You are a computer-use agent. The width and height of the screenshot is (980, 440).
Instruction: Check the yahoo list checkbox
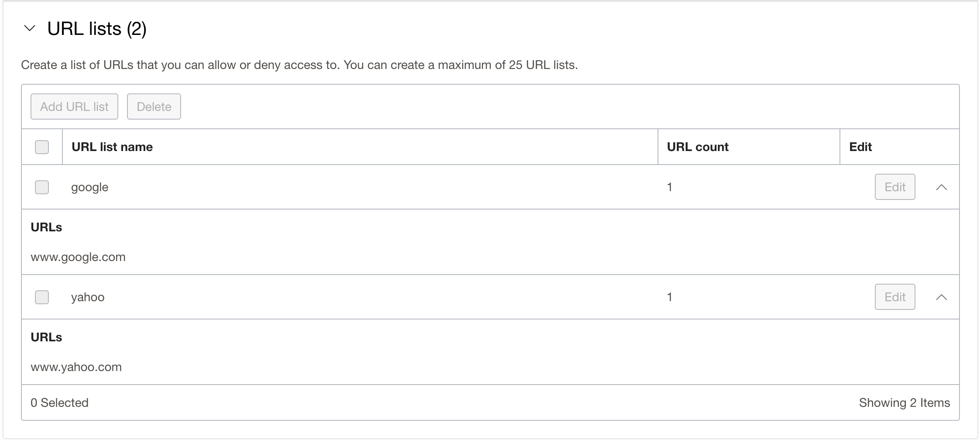coord(42,297)
